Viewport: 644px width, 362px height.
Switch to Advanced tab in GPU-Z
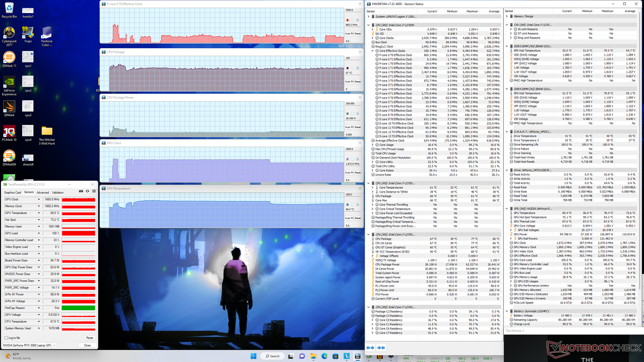tap(43, 192)
